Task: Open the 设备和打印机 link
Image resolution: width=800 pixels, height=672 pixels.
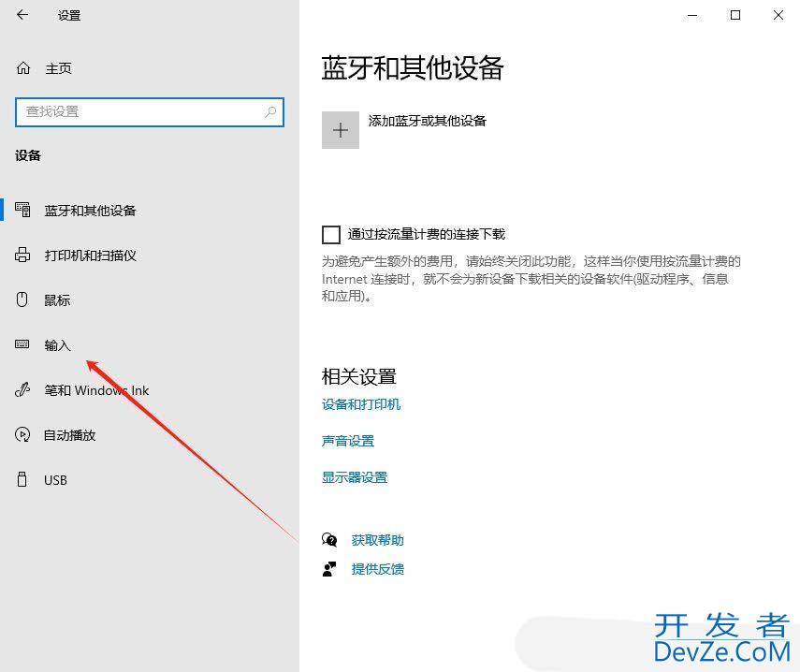Action: (361, 404)
